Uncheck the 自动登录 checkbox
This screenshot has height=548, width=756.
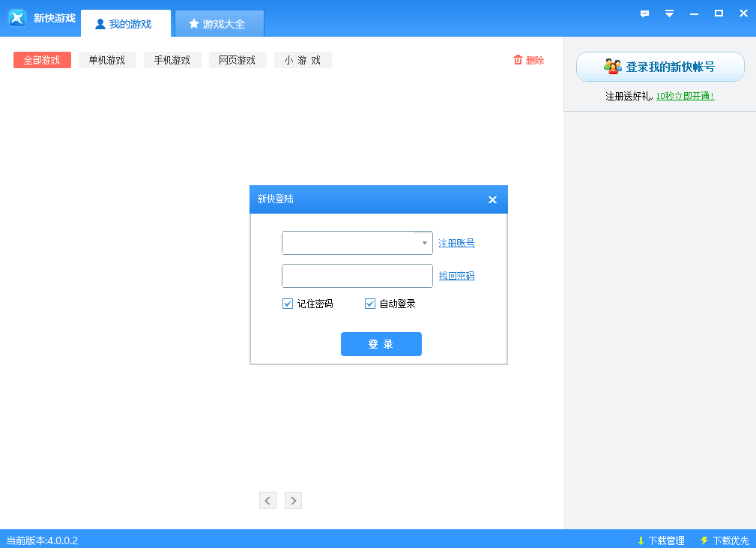click(x=370, y=304)
